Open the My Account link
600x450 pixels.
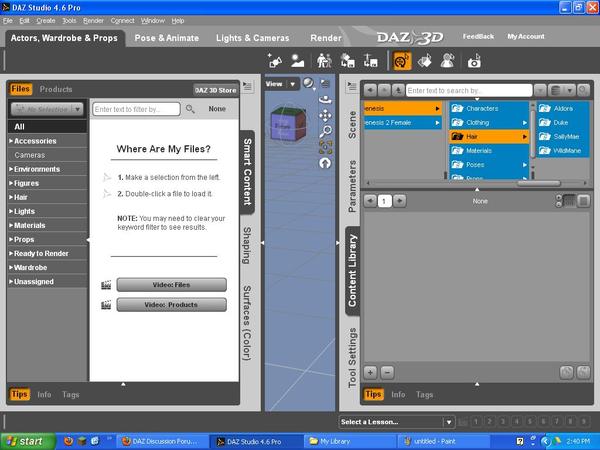pos(526,36)
